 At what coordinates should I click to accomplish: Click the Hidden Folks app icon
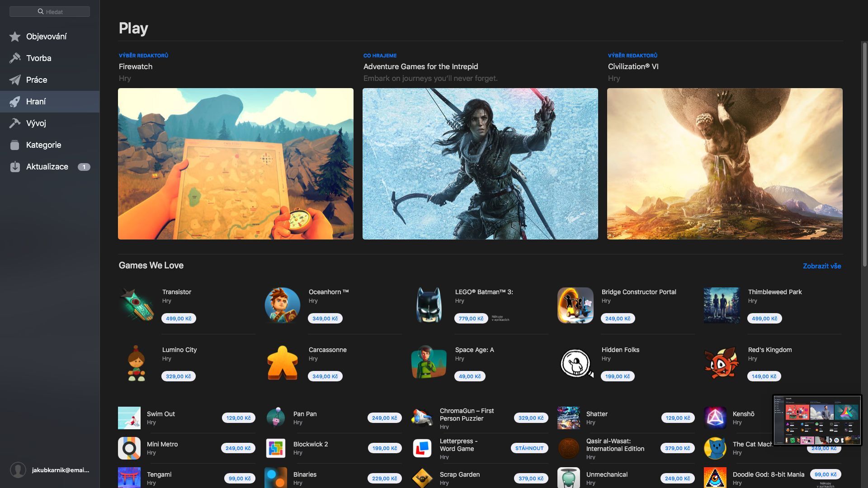coord(576,363)
